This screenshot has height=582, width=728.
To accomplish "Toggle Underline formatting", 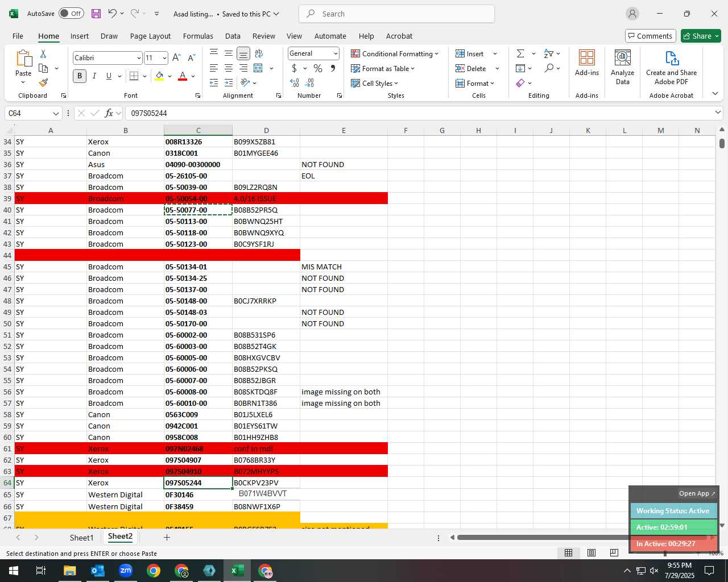I will 109,76.
